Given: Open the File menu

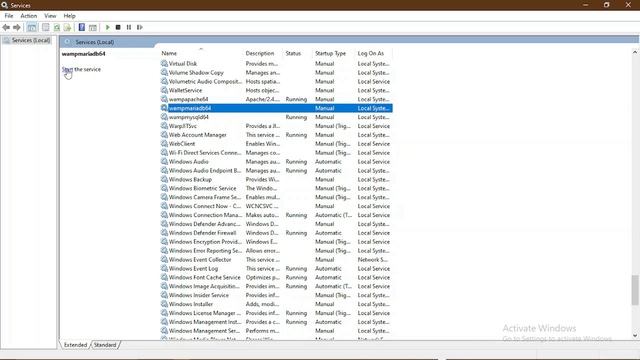Looking at the screenshot, I should point(9,16).
